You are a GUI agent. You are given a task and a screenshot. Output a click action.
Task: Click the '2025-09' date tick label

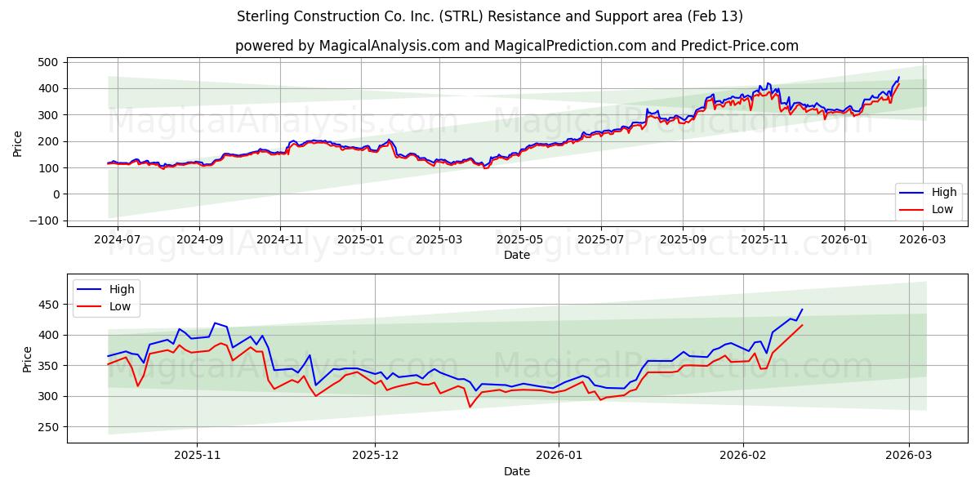tap(683, 240)
